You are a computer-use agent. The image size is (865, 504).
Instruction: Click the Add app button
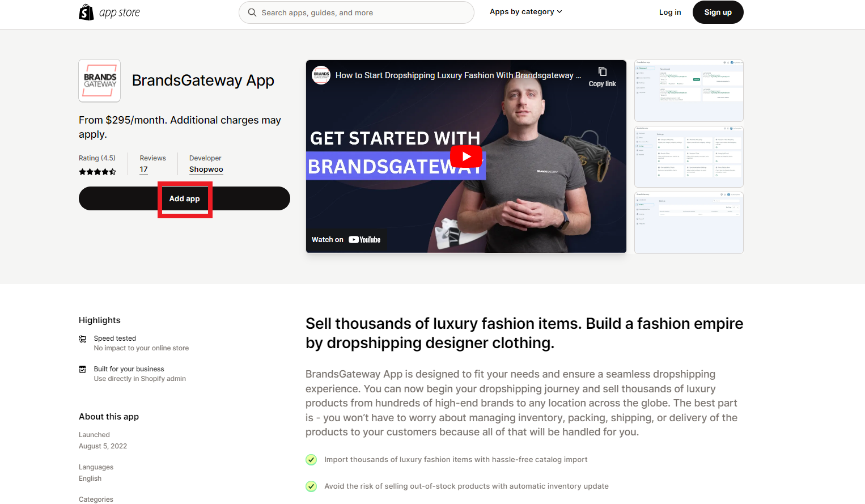coord(184,198)
